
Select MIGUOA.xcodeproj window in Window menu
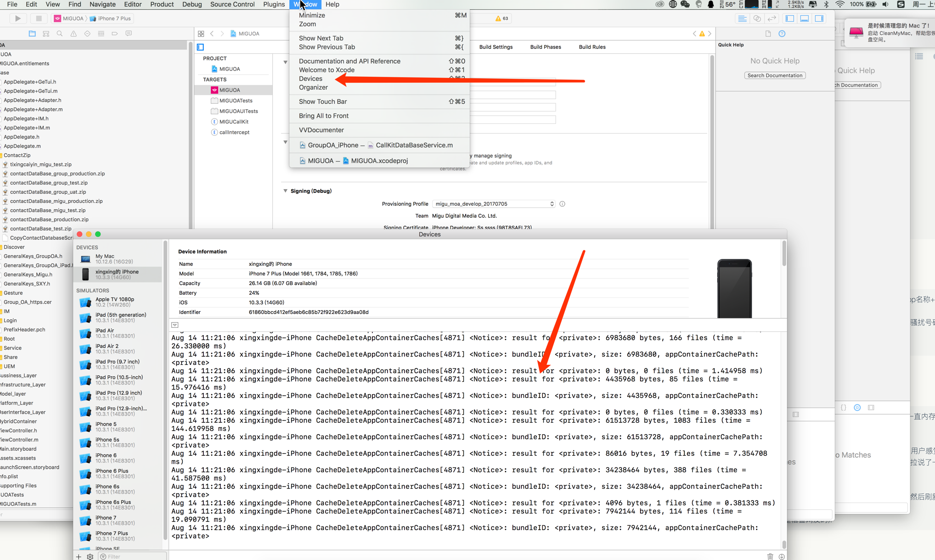tap(379, 161)
